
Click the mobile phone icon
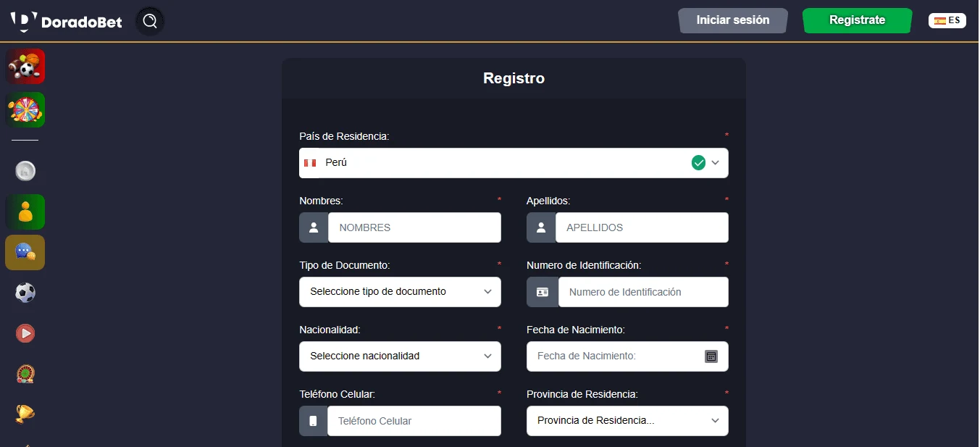313,421
